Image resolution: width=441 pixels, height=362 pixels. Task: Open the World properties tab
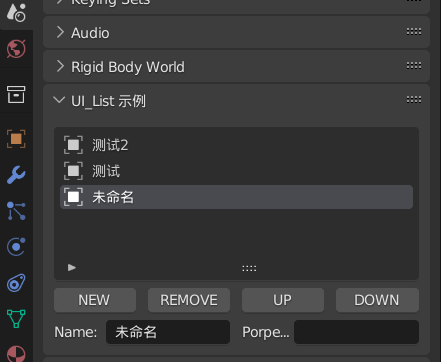click(16, 49)
